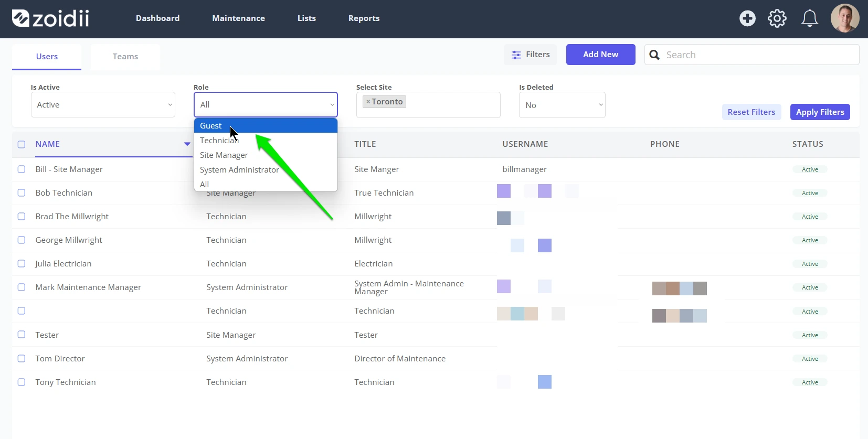The width and height of the screenshot is (868, 439).
Task: Switch to the Users tab
Action: (47, 57)
